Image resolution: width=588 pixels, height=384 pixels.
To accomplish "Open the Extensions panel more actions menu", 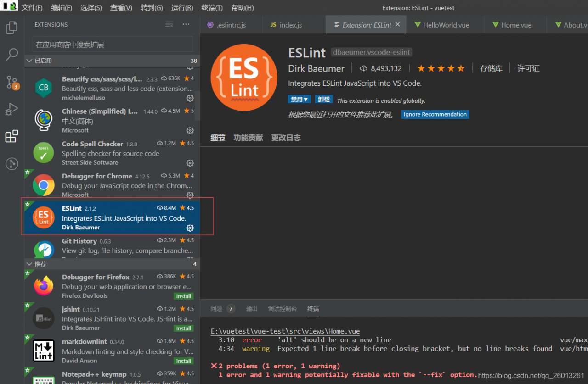I will [186, 24].
